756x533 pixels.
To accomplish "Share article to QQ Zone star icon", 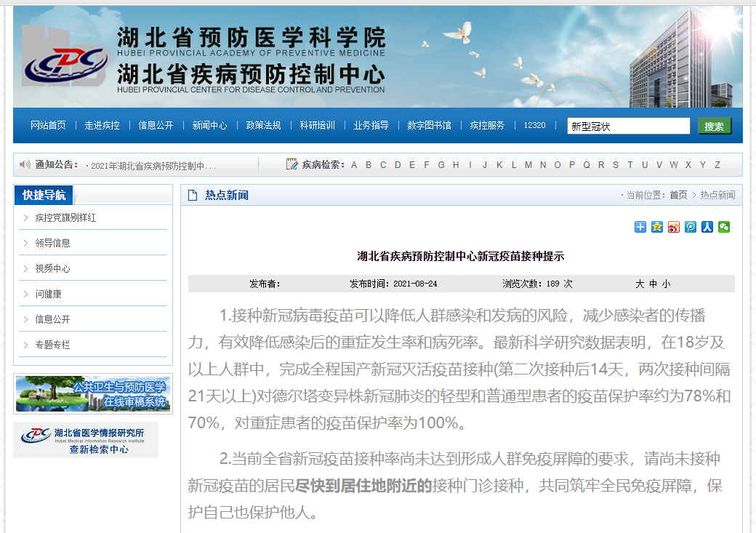I will pos(657,227).
